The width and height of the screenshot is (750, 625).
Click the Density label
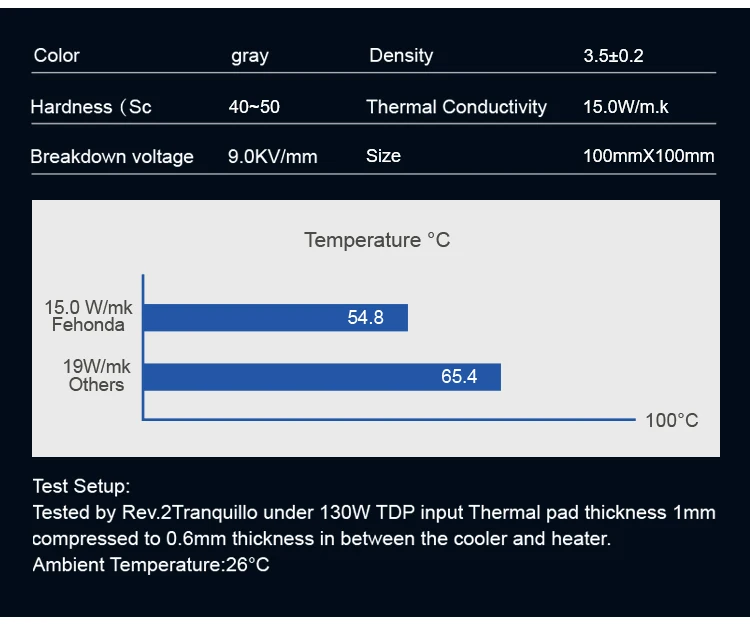402,55
